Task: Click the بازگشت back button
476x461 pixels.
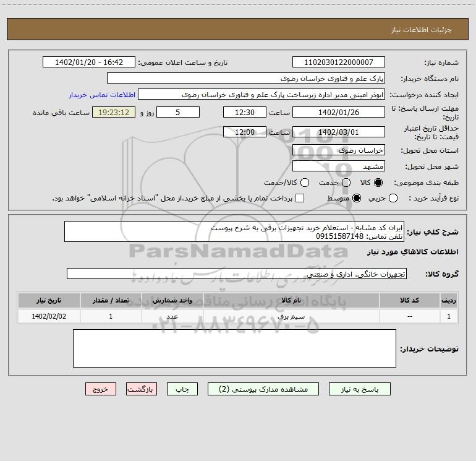Action: click(142, 389)
